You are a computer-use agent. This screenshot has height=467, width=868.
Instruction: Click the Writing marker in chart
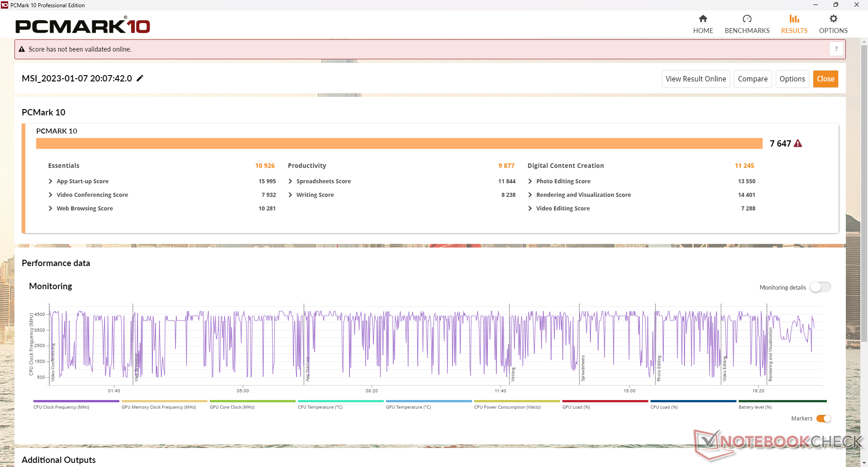pyautogui.click(x=513, y=374)
